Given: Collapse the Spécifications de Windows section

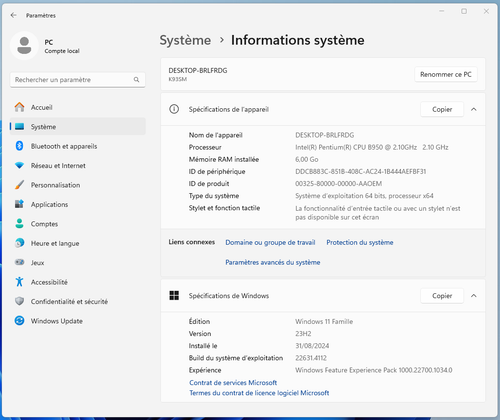Looking at the screenshot, I should (474, 296).
